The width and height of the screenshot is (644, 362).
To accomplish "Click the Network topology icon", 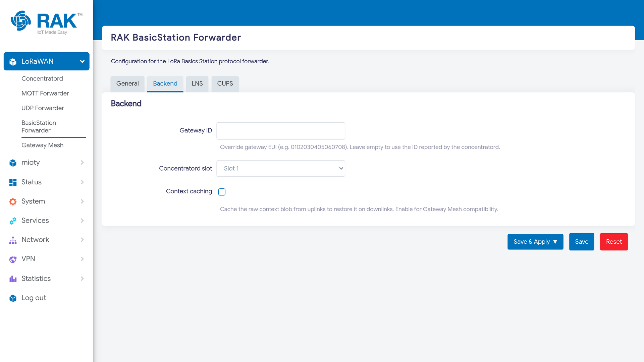I will (13, 240).
